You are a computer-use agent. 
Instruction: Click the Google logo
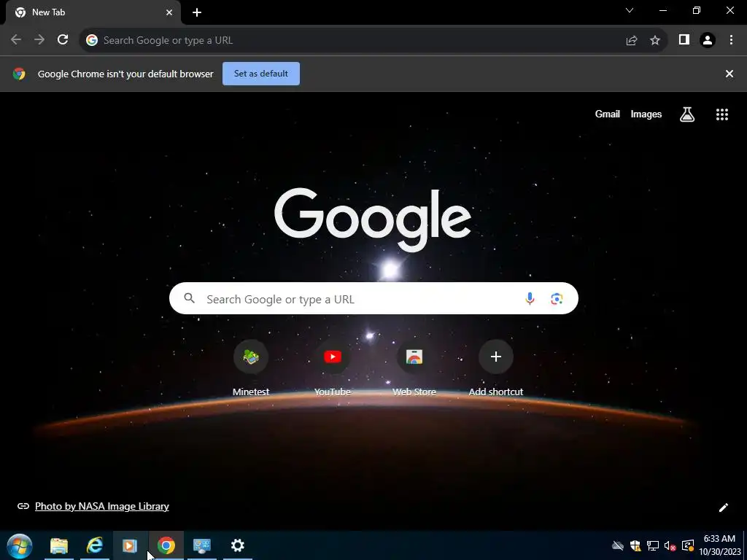coord(373,220)
